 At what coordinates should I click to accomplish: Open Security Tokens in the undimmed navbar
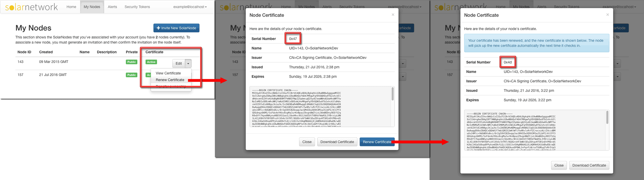click(x=137, y=7)
